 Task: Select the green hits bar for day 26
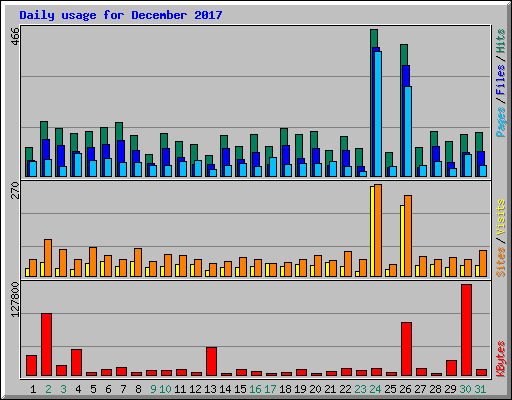tap(404, 55)
